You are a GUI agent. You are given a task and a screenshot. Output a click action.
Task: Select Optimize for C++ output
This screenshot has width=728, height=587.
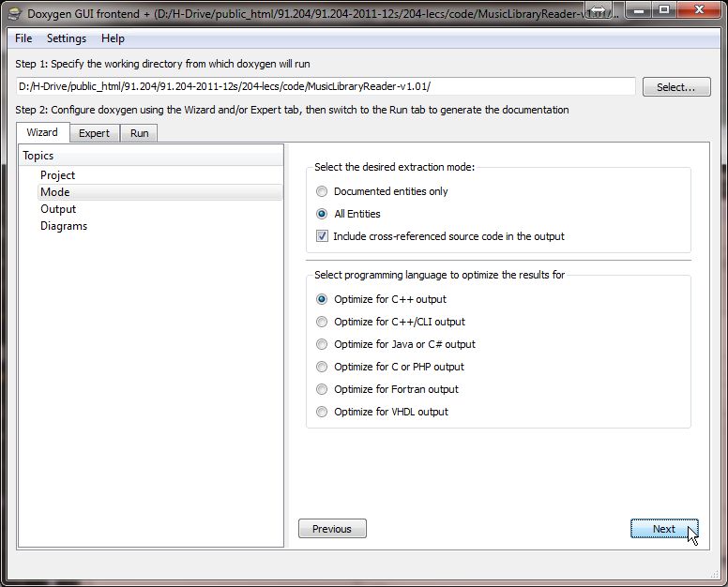point(381,299)
